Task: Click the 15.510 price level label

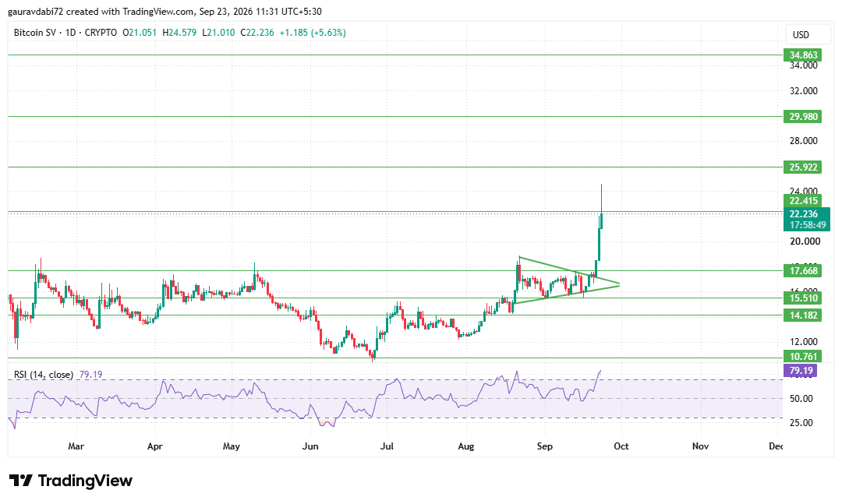Action: click(x=803, y=298)
